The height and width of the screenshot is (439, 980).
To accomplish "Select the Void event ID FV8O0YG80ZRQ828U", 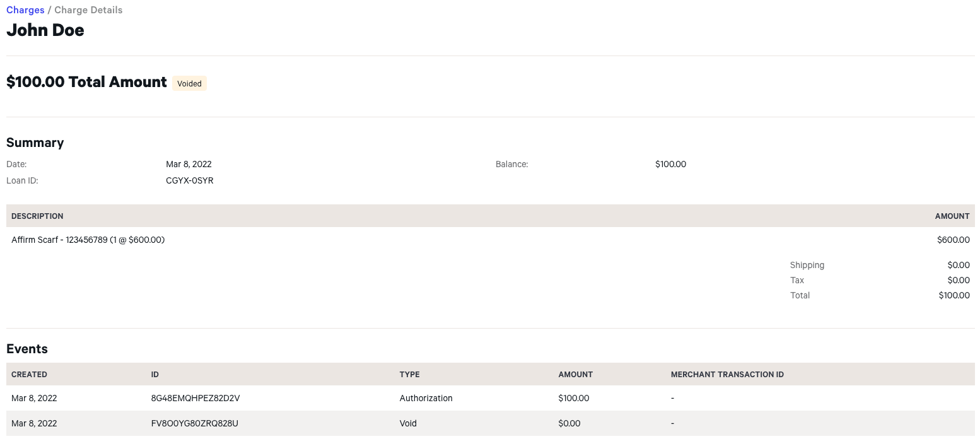I will tap(194, 423).
